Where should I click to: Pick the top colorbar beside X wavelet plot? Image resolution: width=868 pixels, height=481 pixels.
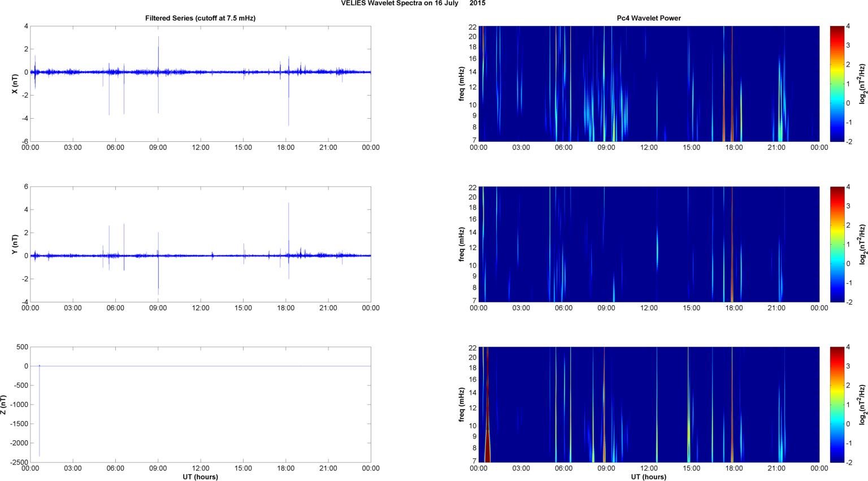tap(837, 84)
